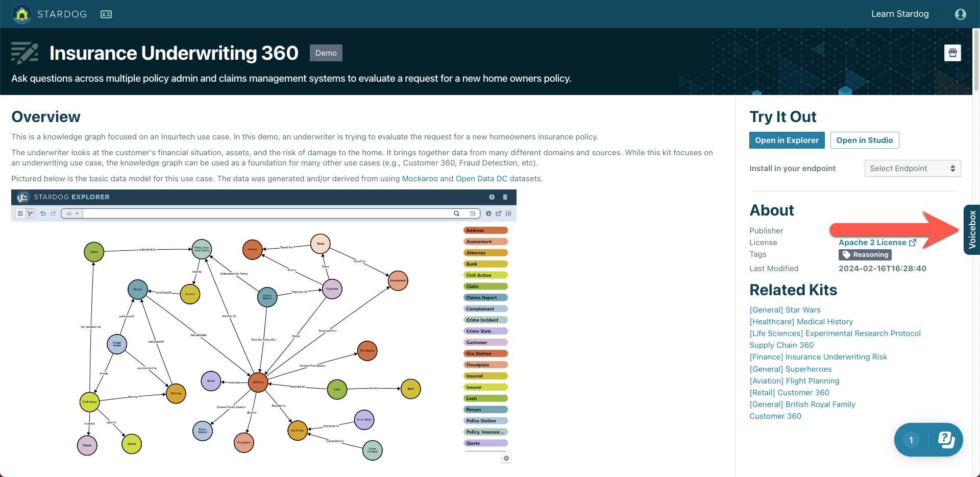Open the [Healthcare] Medical History kit
Image resolution: width=980 pixels, height=477 pixels.
click(801, 322)
